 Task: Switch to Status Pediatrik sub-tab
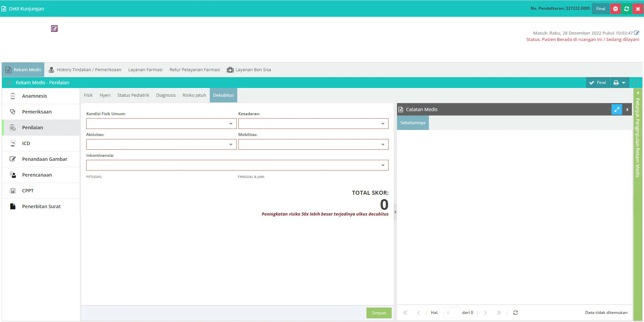pyautogui.click(x=133, y=95)
